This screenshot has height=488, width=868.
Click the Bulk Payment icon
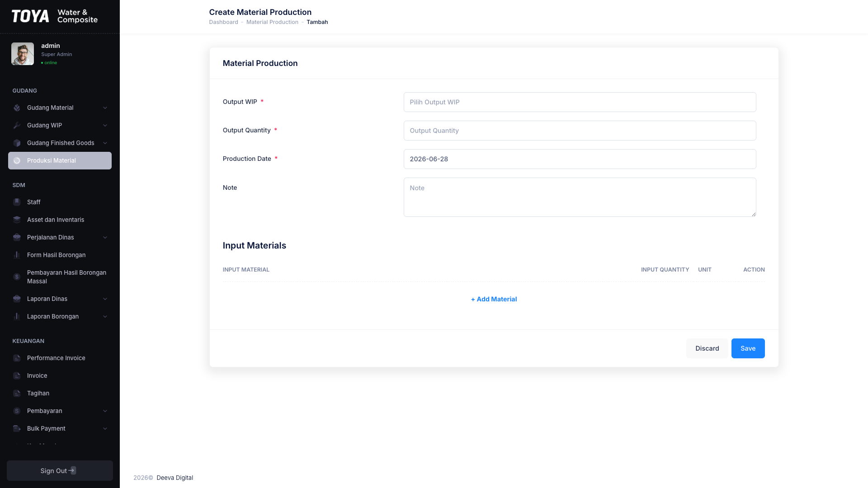17,428
